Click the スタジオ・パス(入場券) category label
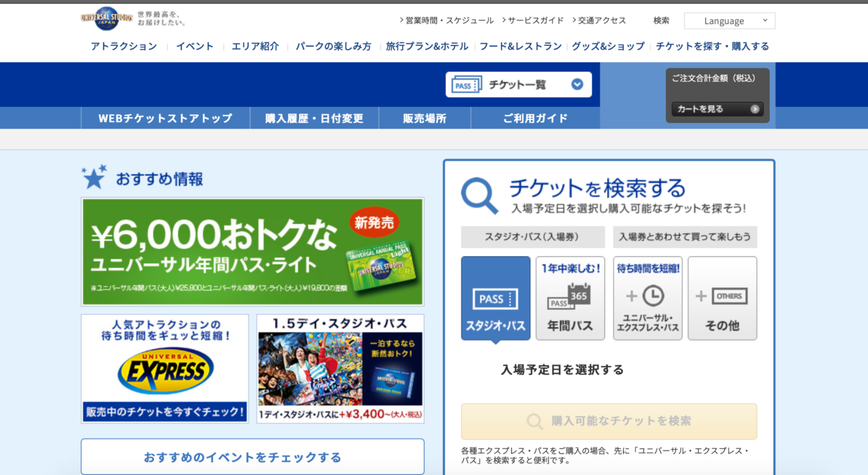The image size is (868, 475). tap(532, 237)
